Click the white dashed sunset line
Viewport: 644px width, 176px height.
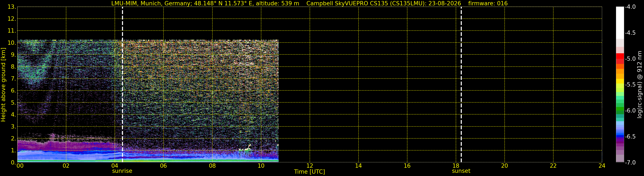click(x=461, y=85)
